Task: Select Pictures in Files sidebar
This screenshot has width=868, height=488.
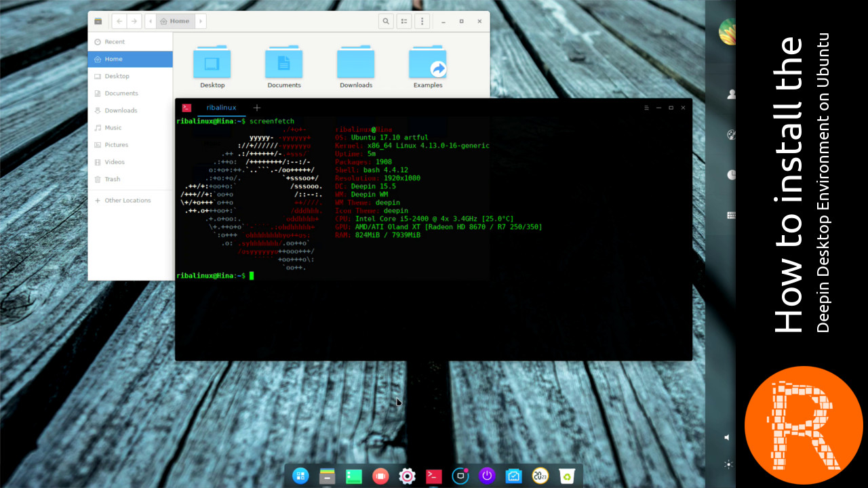Action: point(130,145)
